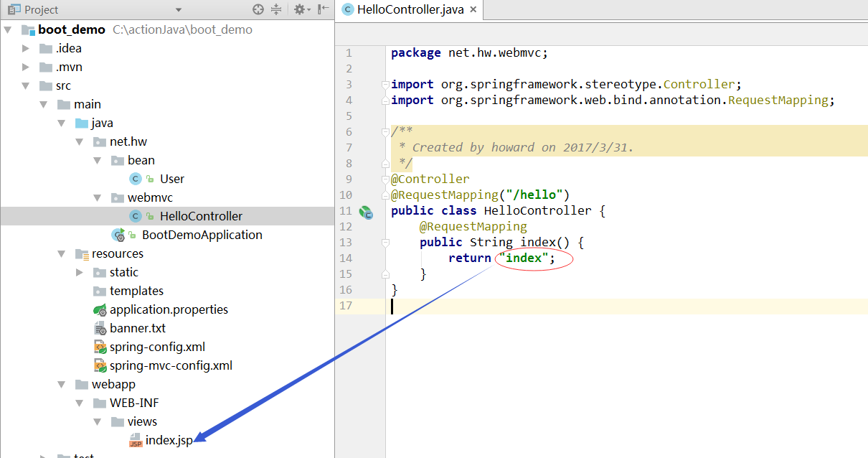The width and height of the screenshot is (868, 458).
Task: Click the resources folder icon
Action: coord(82,253)
